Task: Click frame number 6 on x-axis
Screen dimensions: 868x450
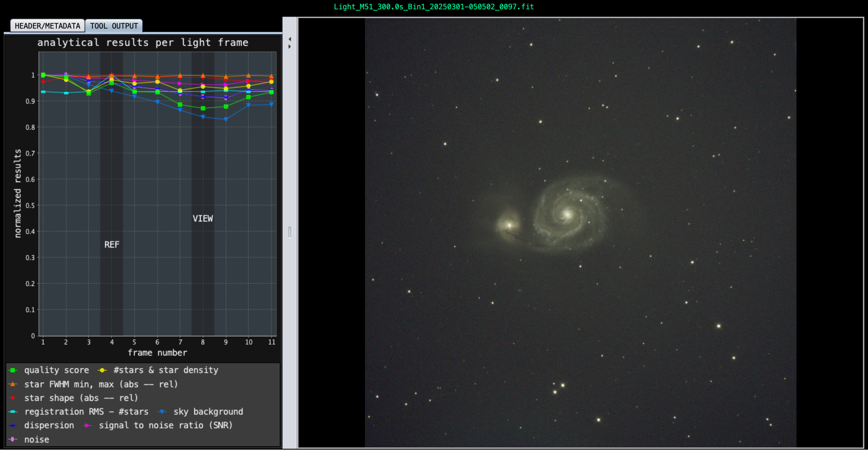Action: click(x=157, y=342)
